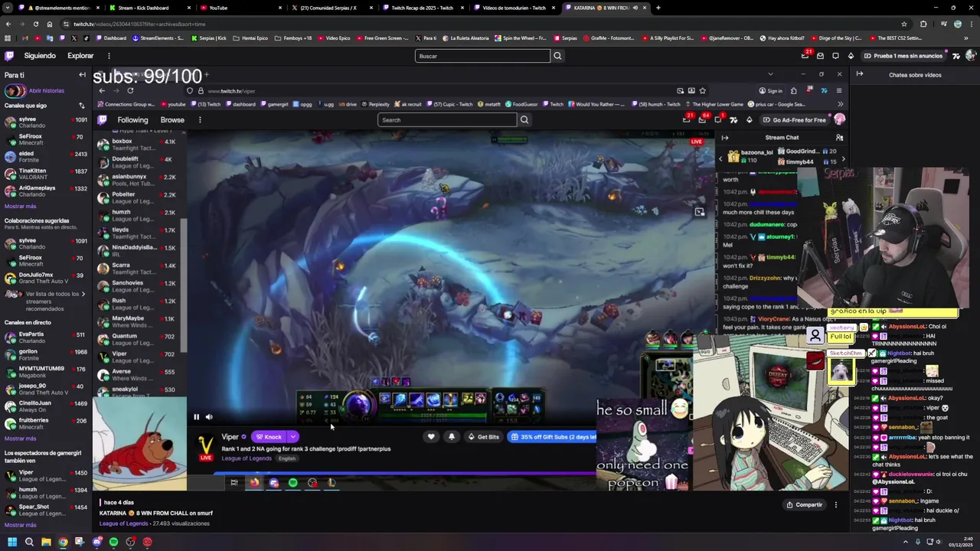The width and height of the screenshot is (980, 551).
Task: Open MYMTUMTUM69 channel playing Megabonk
Action: tap(45, 372)
